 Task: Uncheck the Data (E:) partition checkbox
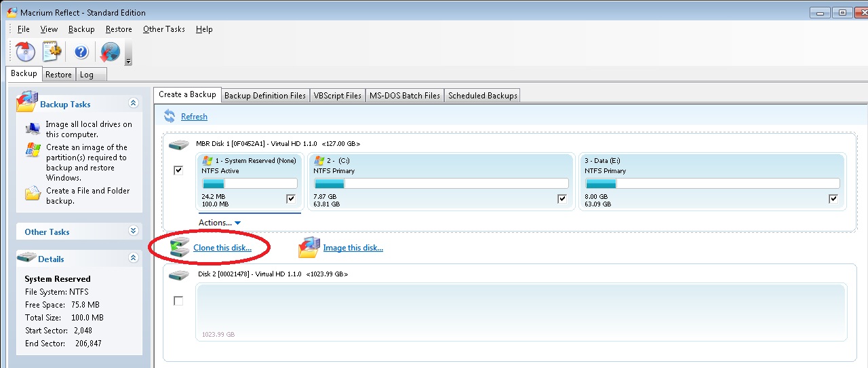[x=833, y=199]
